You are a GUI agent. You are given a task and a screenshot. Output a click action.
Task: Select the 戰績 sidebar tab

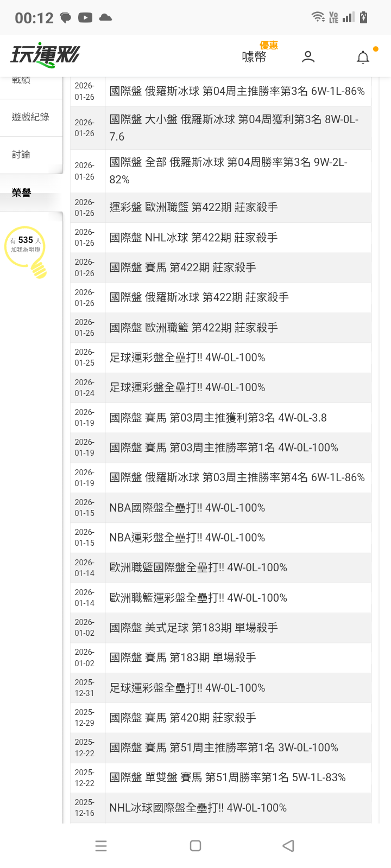21,80
